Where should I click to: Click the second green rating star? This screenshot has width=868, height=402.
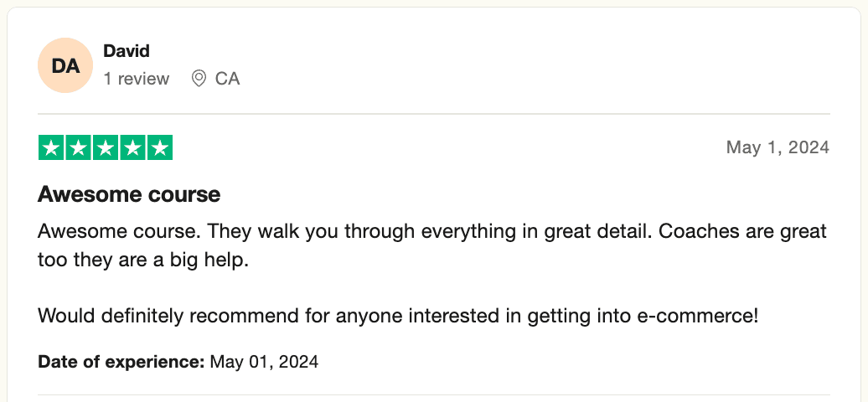coord(78,148)
